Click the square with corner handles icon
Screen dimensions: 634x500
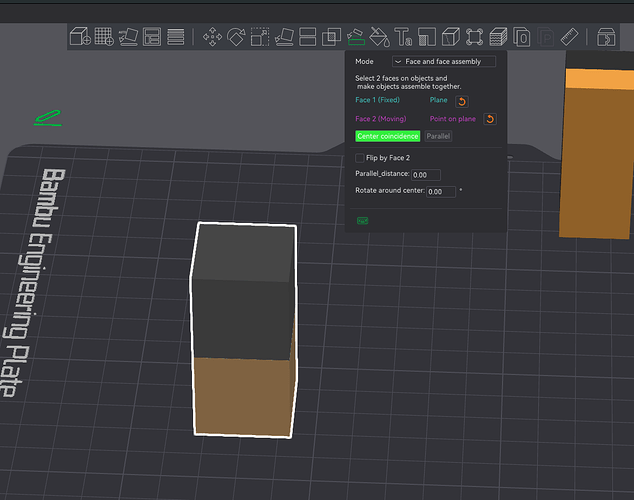(474, 37)
